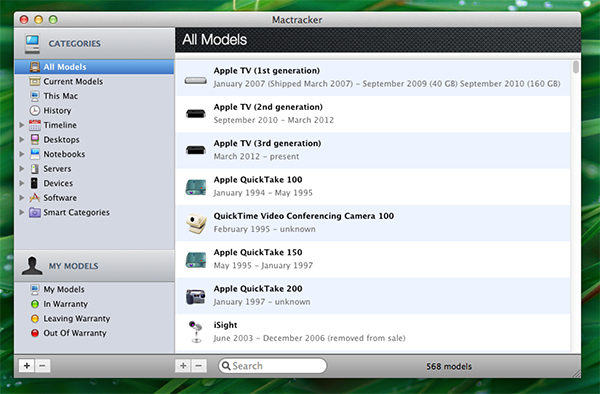Select 'Apple QuickTake 150' title

point(258,252)
